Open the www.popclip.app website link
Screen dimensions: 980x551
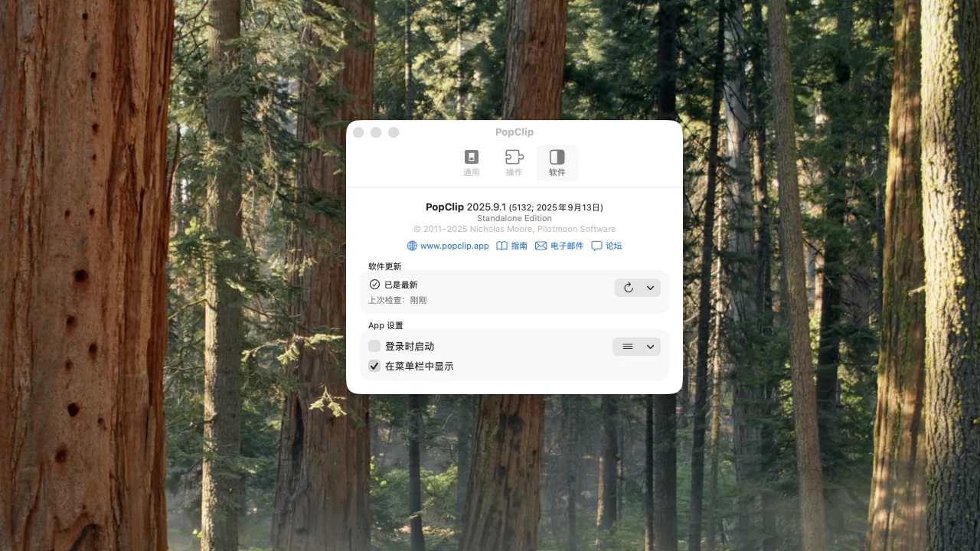(454, 246)
